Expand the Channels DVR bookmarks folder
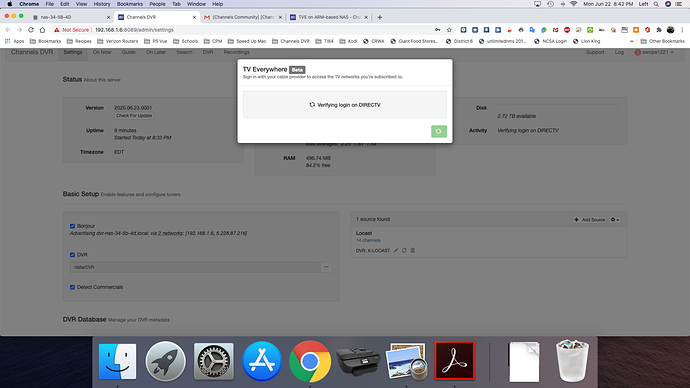The width and height of the screenshot is (690, 388). pyautogui.click(x=291, y=41)
